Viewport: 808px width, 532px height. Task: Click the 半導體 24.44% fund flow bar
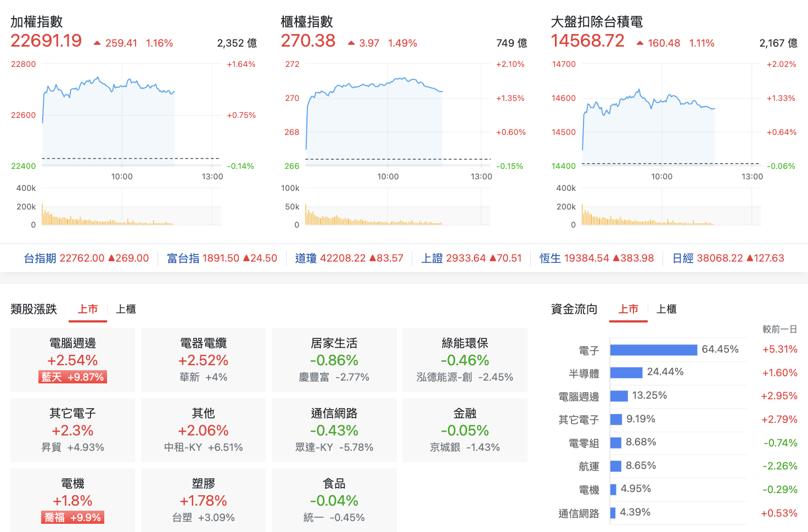[626, 373]
